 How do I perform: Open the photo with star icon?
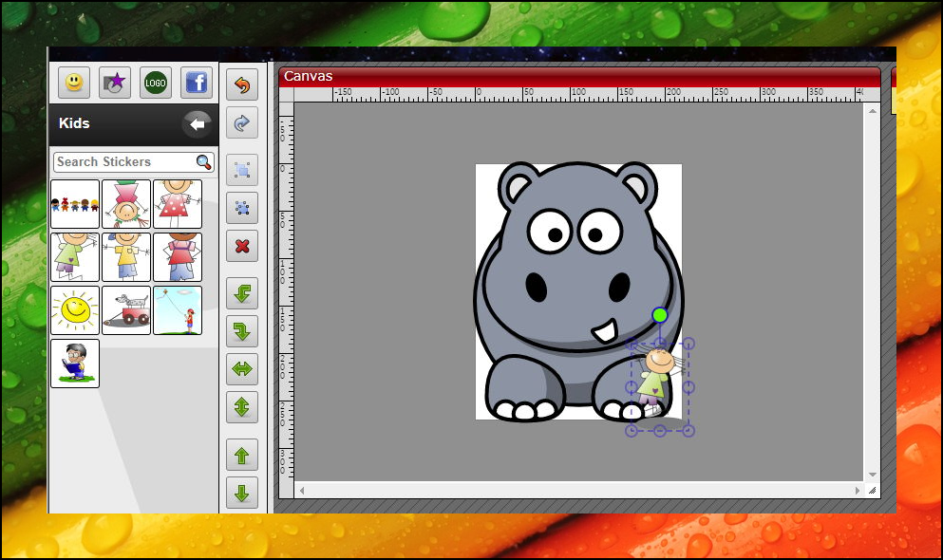115,83
